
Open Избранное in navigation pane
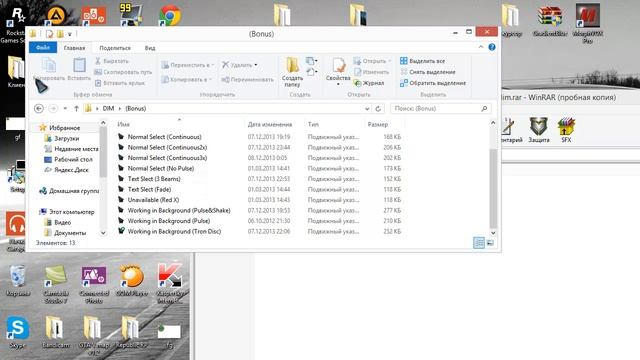tap(64, 128)
